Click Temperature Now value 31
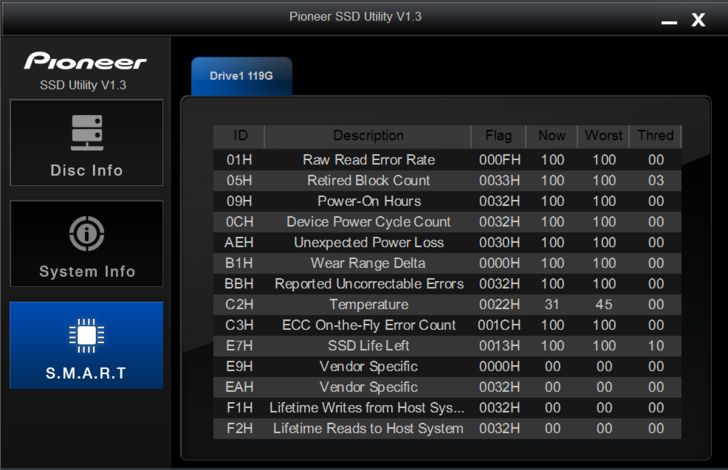This screenshot has height=470, width=728. tap(552, 305)
